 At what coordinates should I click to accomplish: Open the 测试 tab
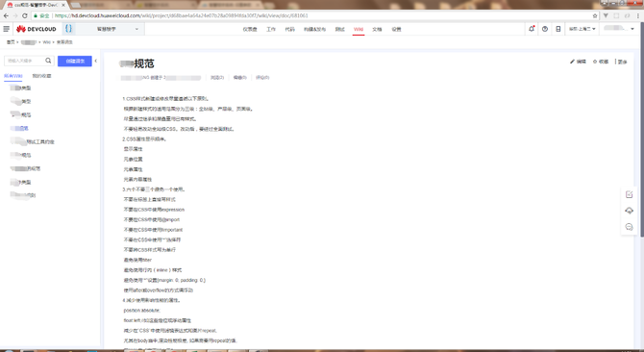click(339, 29)
